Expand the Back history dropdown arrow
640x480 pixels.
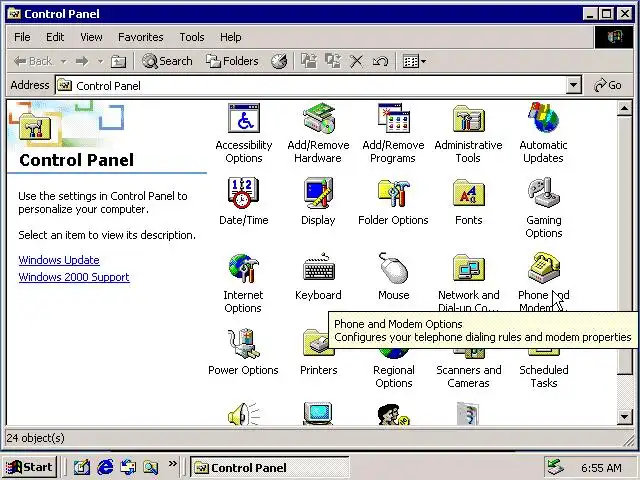[x=64, y=61]
